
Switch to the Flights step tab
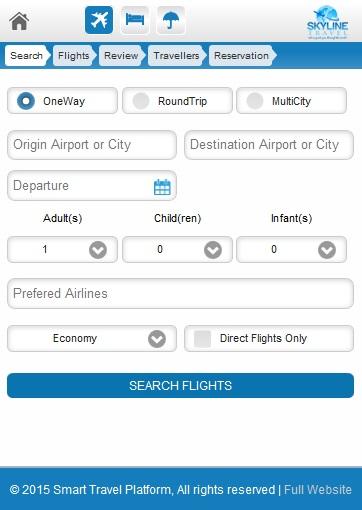pos(74,55)
